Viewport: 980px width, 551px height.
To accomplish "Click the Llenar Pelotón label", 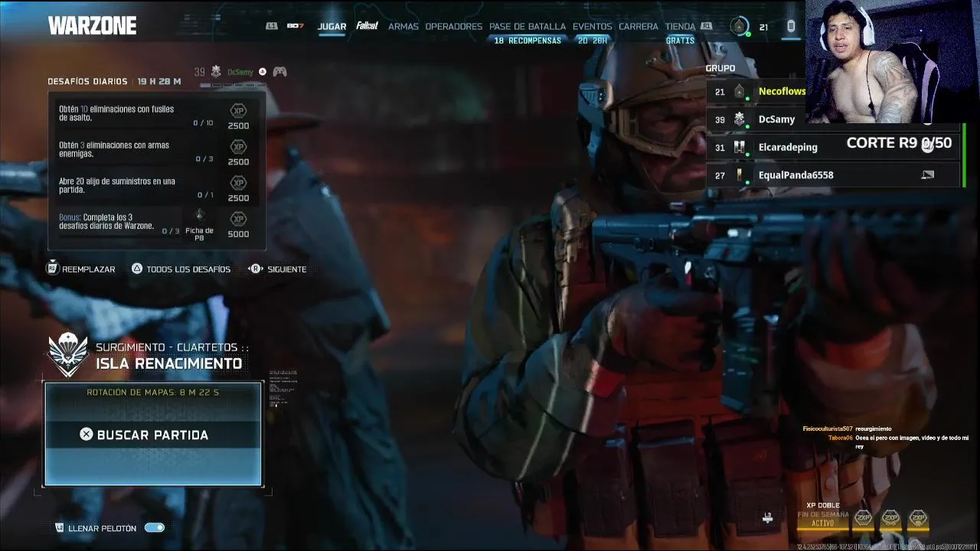I will (x=102, y=528).
